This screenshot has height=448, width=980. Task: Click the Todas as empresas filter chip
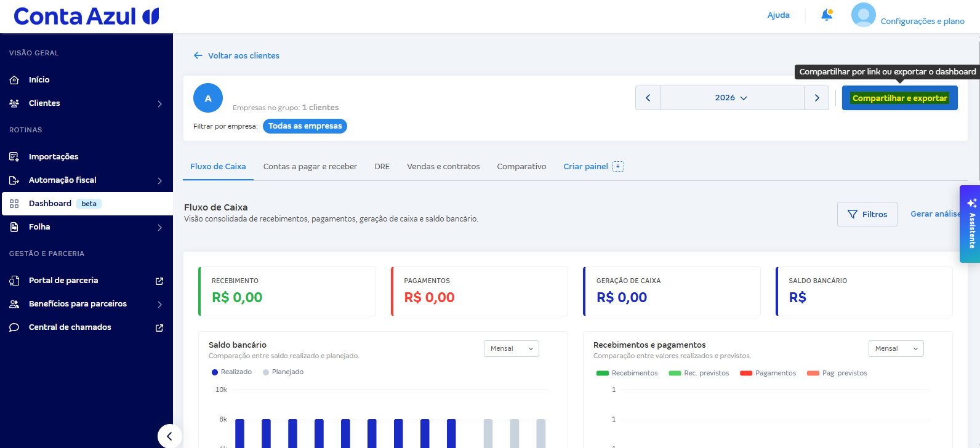pyautogui.click(x=305, y=126)
